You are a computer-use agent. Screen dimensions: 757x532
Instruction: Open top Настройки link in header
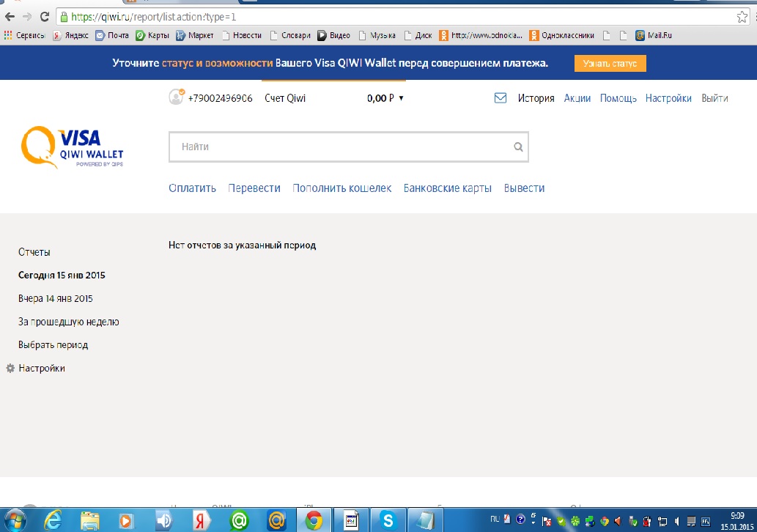668,98
